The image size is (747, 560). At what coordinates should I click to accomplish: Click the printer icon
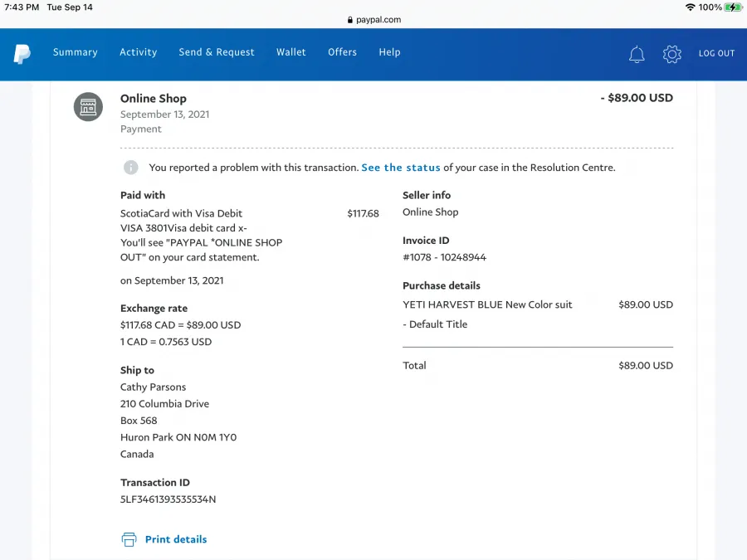129,539
